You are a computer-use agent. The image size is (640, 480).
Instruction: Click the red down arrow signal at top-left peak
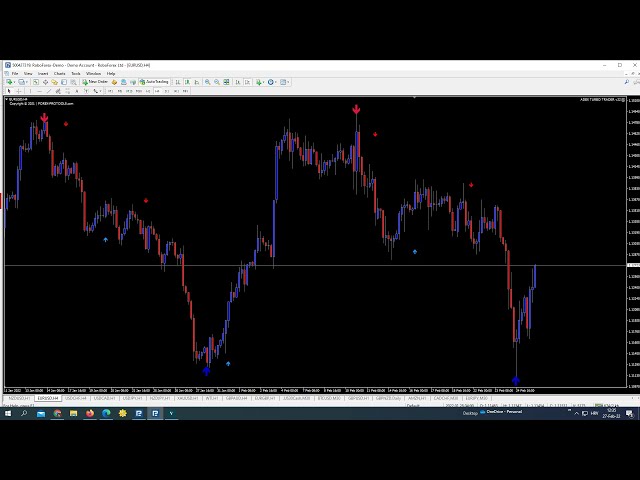(x=44, y=118)
